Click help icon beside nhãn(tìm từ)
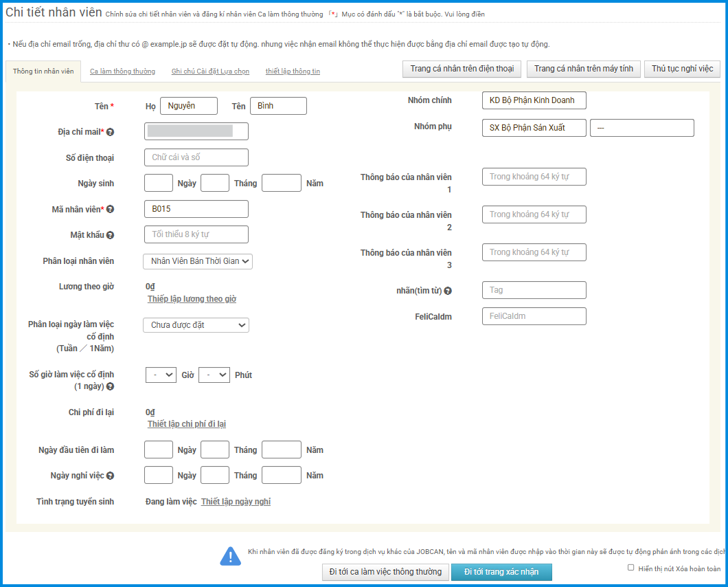728x587 pixels. point(448,291)
